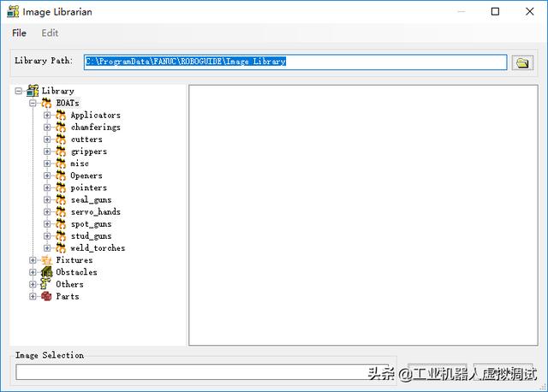Click the servo_hands tool icon
The height and width of the screenshot is (392, 548).
[x=61, y=211]
